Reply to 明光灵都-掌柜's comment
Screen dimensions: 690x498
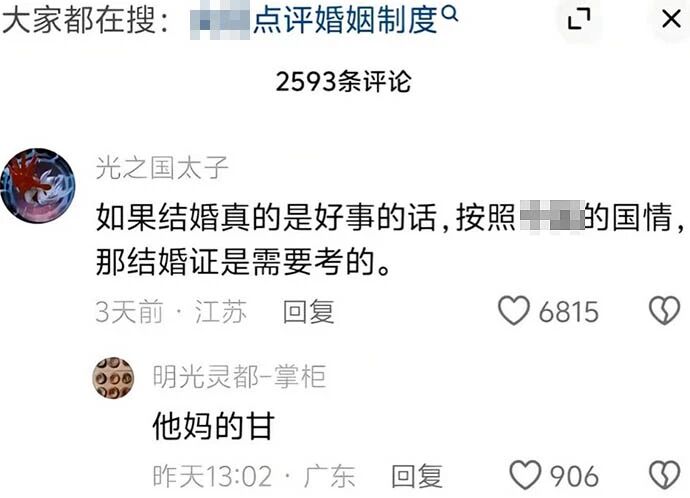[417, 476]
